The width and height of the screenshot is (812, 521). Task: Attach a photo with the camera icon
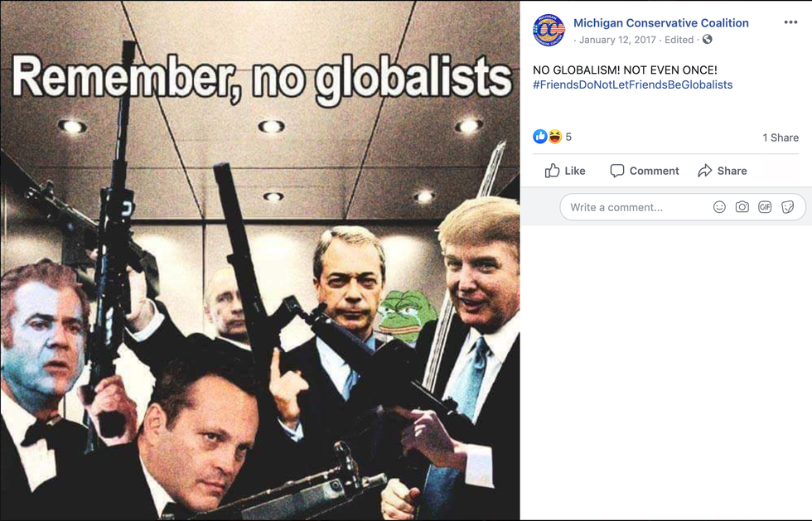pyautogui.click(x=742, y=207)
